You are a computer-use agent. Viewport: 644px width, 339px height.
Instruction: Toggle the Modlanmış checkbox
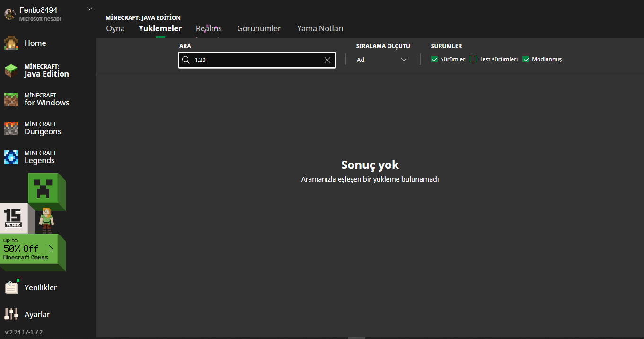[526, 60]
